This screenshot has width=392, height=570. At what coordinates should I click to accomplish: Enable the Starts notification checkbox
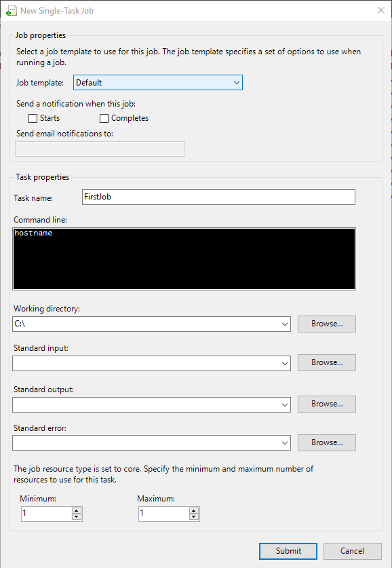point(33,118)
